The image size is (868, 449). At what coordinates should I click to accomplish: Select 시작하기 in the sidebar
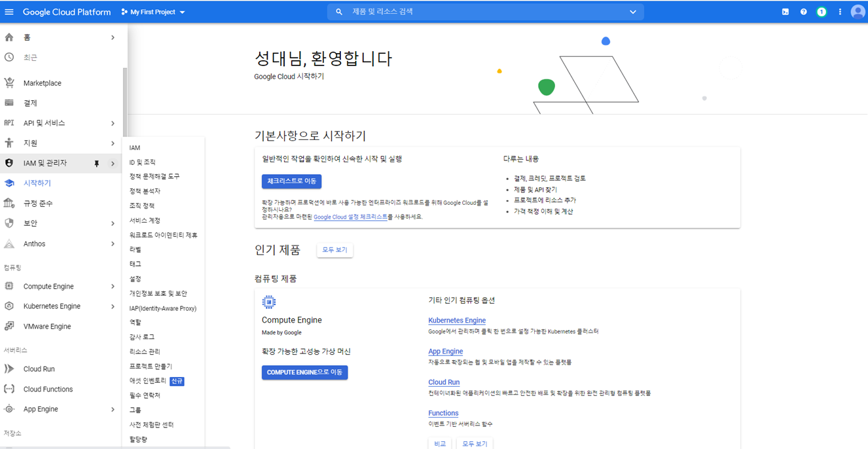37,183
